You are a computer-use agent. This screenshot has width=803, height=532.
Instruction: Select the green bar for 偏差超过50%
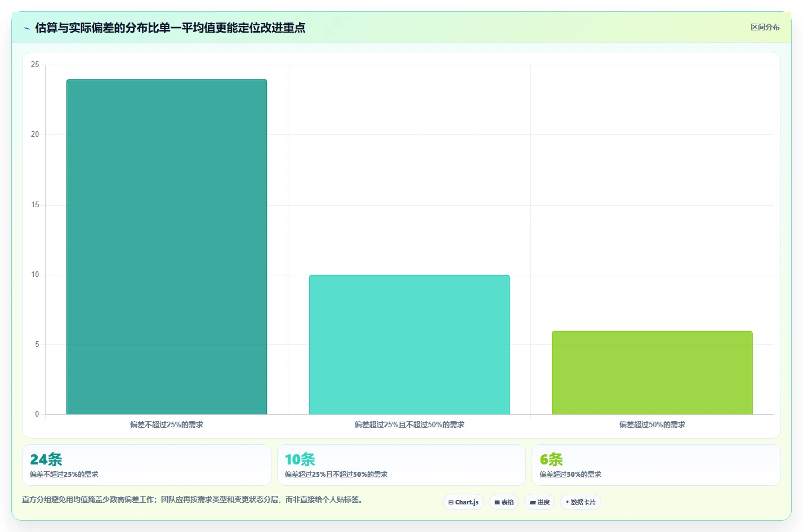point(652,373)
